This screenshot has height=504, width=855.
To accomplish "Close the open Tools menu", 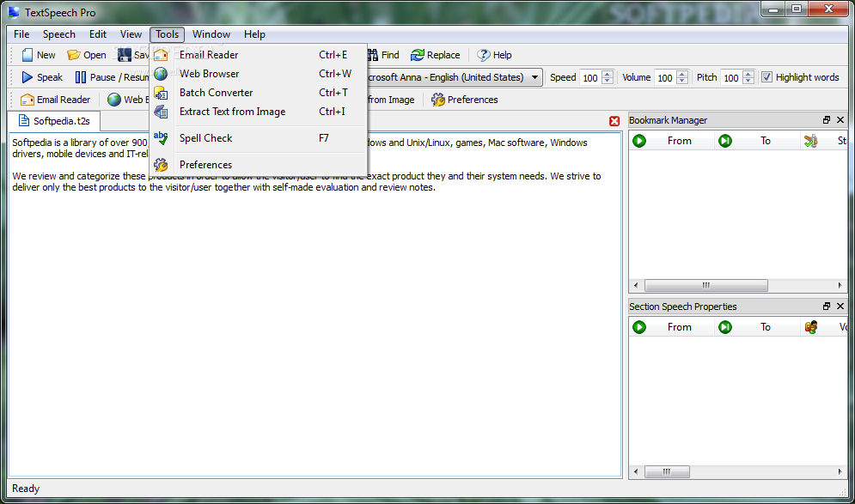I will pyautogui.click(x=167, y=34).
